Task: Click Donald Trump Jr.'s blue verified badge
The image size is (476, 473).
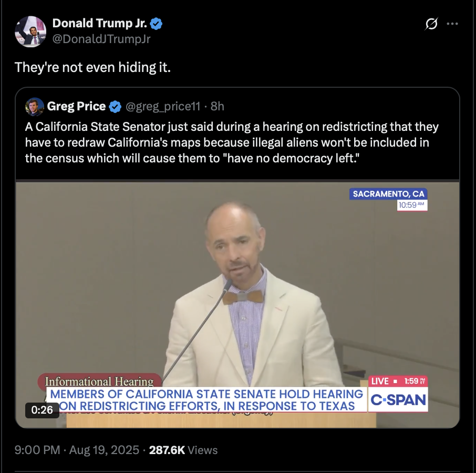Action: point(156,24)
